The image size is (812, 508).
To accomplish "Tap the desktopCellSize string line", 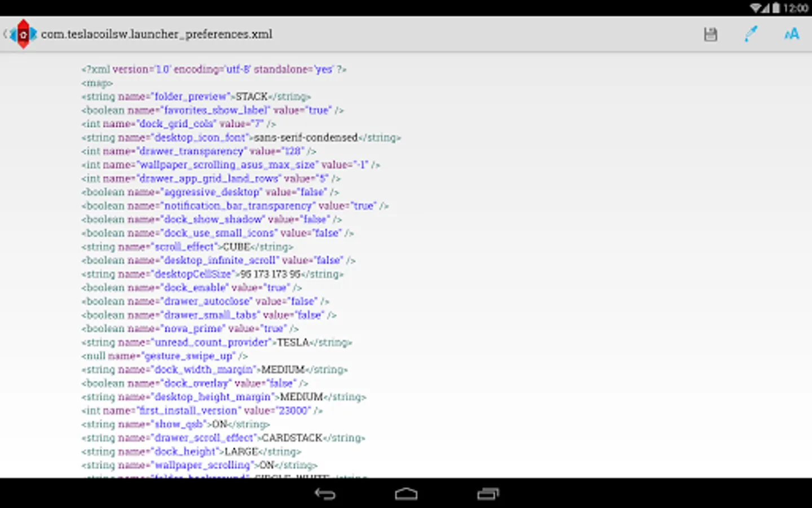I will [212, 274].
